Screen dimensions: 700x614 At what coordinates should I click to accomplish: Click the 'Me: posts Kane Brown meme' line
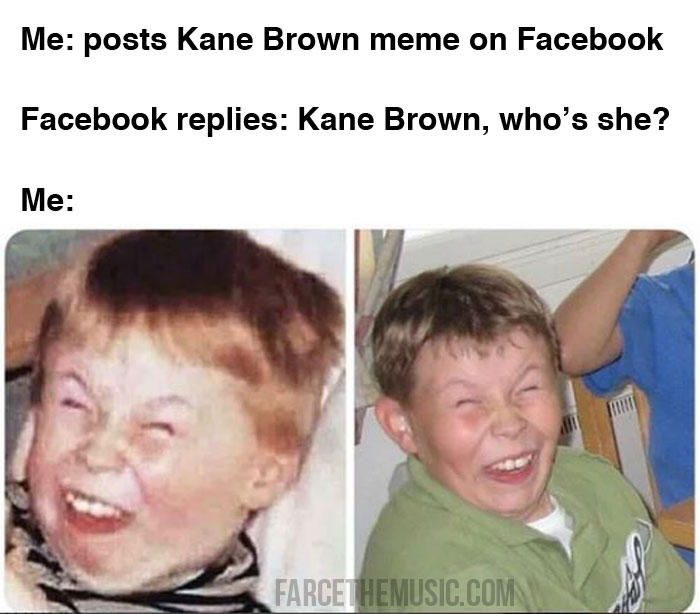pos(342,41)
